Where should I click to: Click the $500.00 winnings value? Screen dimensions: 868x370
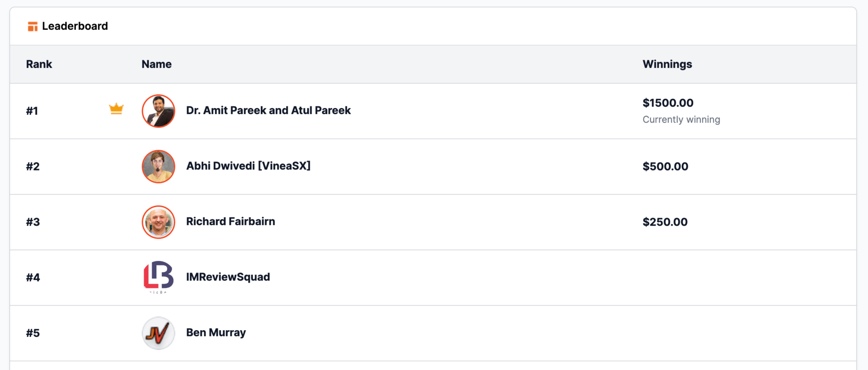click(x=665, y=166)
